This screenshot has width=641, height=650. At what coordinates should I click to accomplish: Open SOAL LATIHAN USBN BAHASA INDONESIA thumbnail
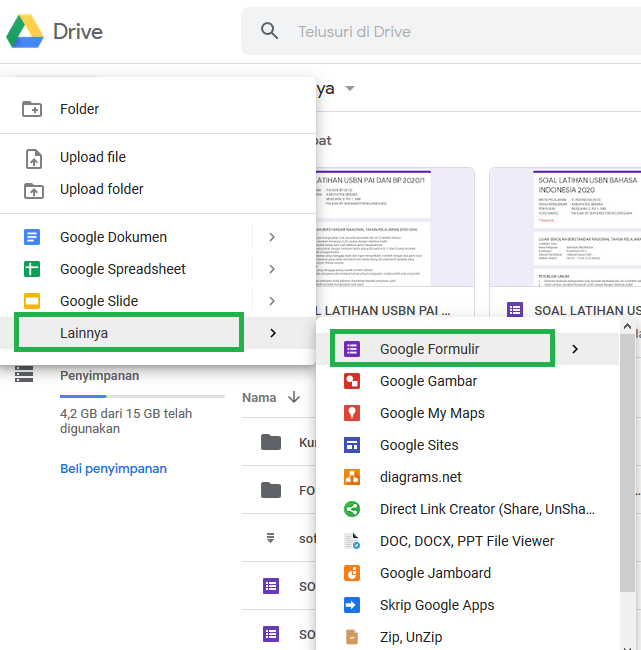click(565, 227)
